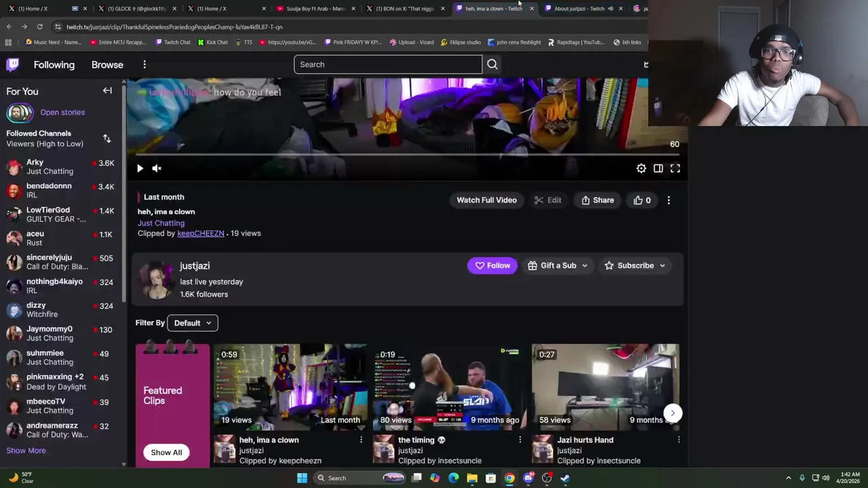Open the aceu channel in the sidebar
This screenshot has width=868, height=488.
pyautogui.click(x=61, y=238)
